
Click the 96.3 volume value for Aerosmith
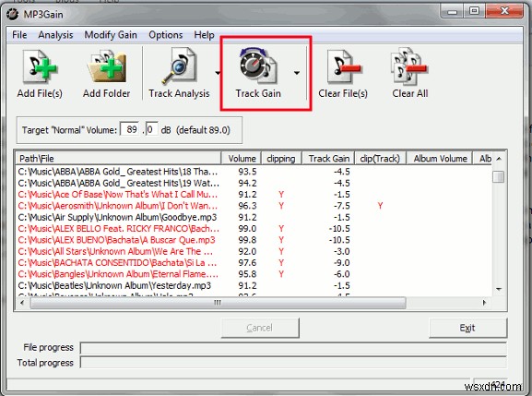247,206
